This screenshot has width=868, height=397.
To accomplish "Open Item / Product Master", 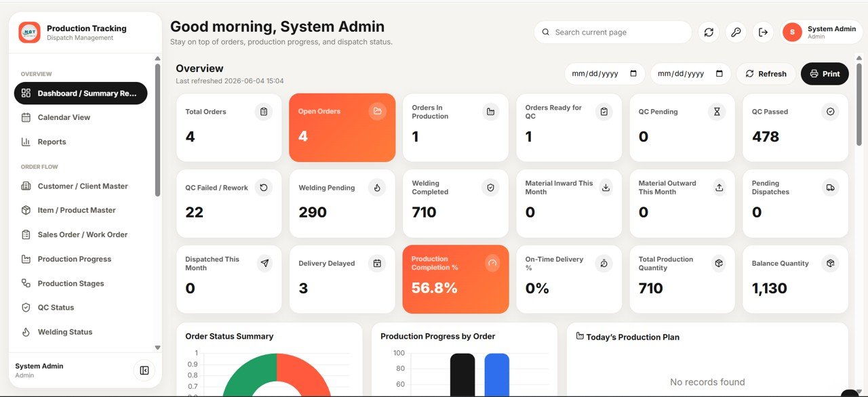I will pyautogui.click(x=81, y=210).
